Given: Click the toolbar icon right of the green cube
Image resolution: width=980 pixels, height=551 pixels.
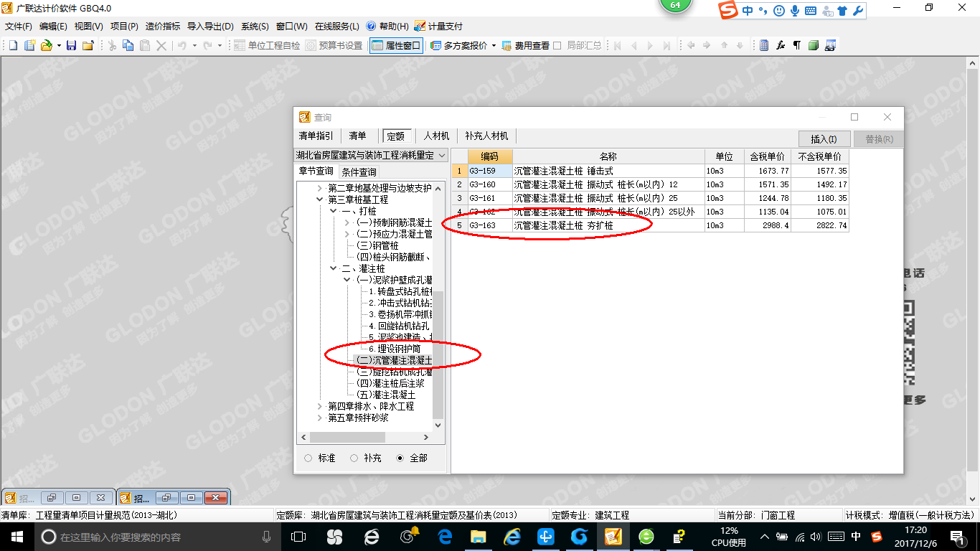Looking at the screenshot, I should [830, 45].
